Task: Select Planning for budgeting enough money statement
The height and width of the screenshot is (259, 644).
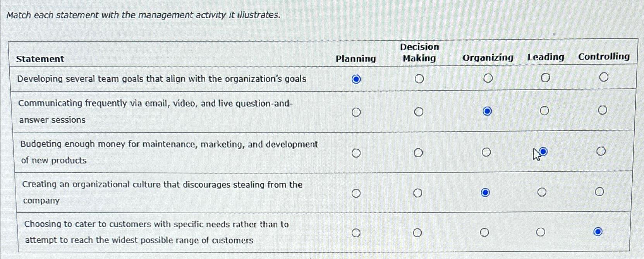Action: (x=355, y=153)
